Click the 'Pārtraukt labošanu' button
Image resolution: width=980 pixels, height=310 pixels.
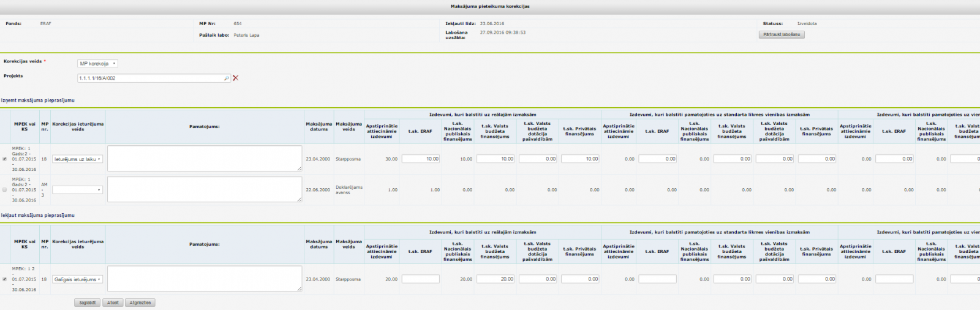point(781,35)
